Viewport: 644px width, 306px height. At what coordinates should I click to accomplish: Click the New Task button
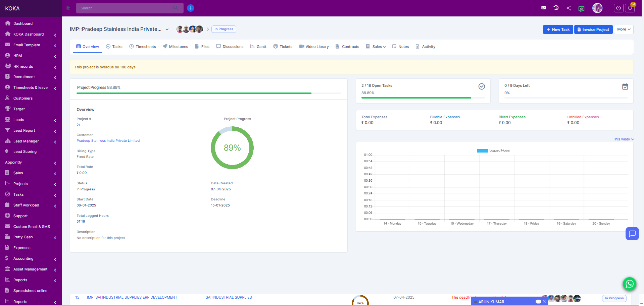point(558,29)
